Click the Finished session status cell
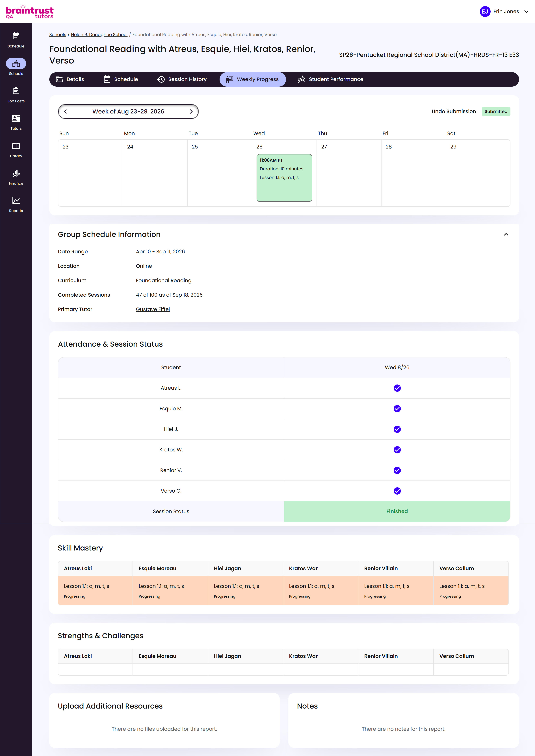Screen dimensions: 535x756 pyautogui.click(x=397, y=512)
